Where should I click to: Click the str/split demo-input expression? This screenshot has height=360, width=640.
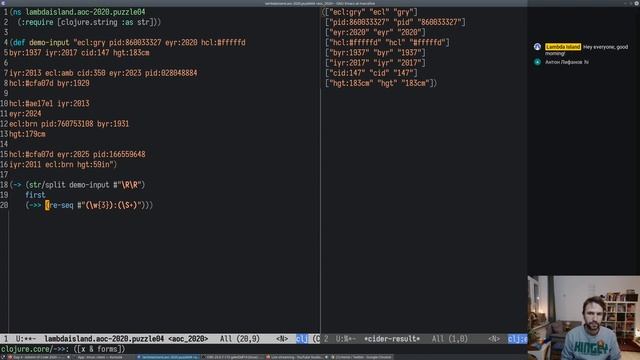point(85,185)
